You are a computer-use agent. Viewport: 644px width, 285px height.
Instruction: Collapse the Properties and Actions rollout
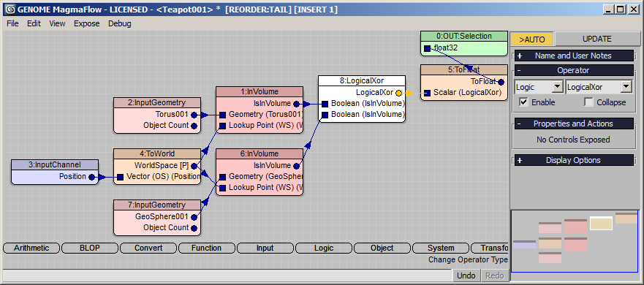[x=574, y=123]
